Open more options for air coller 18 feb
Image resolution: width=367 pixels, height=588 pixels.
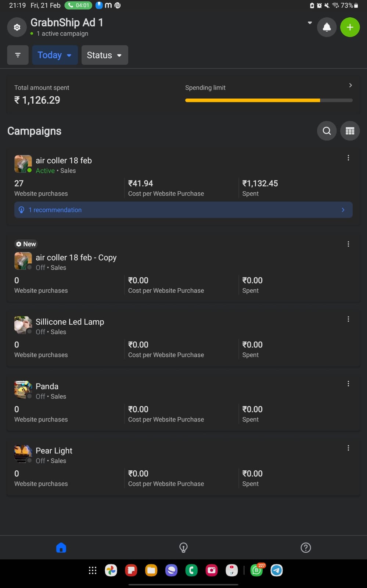(348, 158)
